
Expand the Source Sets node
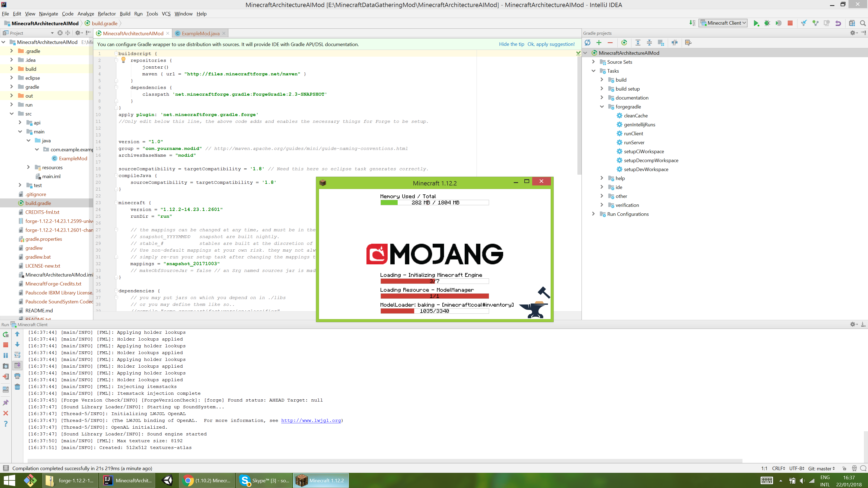594,62
